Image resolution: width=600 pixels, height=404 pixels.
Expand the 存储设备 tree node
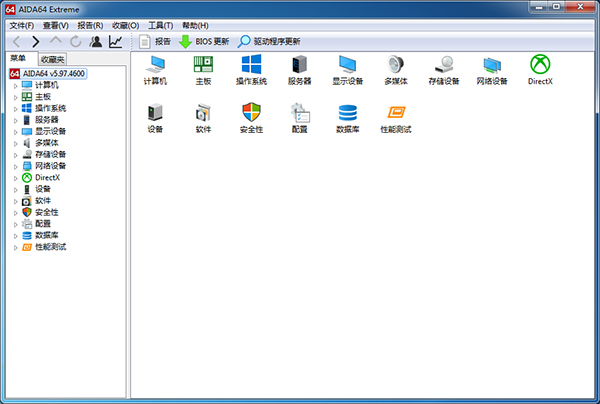[x=16, y=154]
